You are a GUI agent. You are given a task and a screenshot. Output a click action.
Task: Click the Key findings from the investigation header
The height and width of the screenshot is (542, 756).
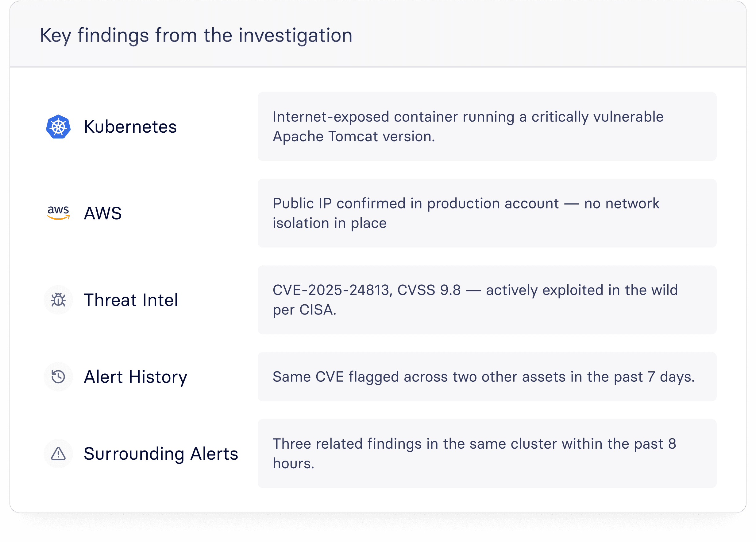(x=196, y=35)
